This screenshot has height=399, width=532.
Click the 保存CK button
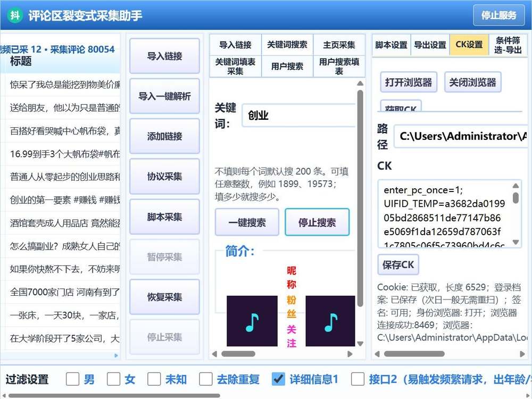[398, 264]
